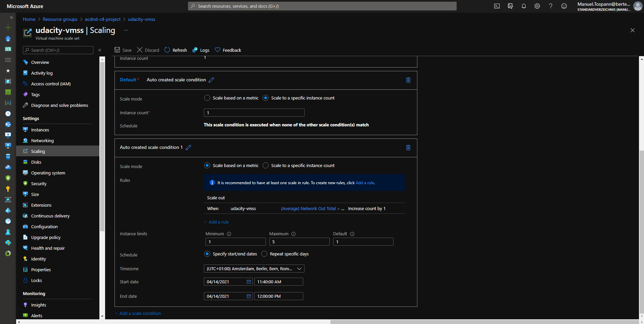Click Minimum instance limit field
This screenshot has width=644, height=324.
(236, 242)
